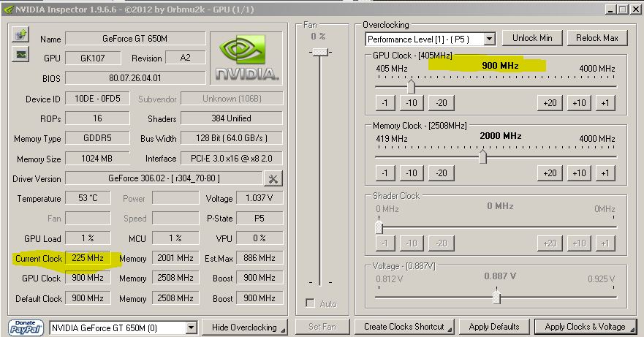Screen dimensions: 644x337
Task: Click the GPU Load 1 % value
Action: [88, 238]
